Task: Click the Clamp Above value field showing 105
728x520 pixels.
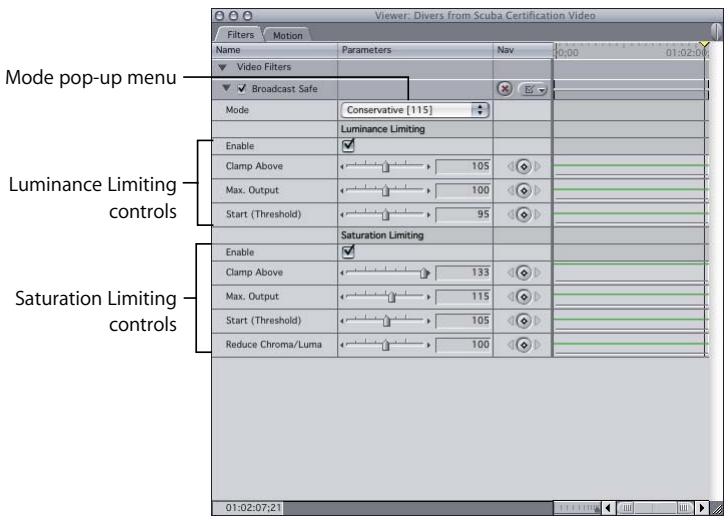Action: click(x=463, y=166)
